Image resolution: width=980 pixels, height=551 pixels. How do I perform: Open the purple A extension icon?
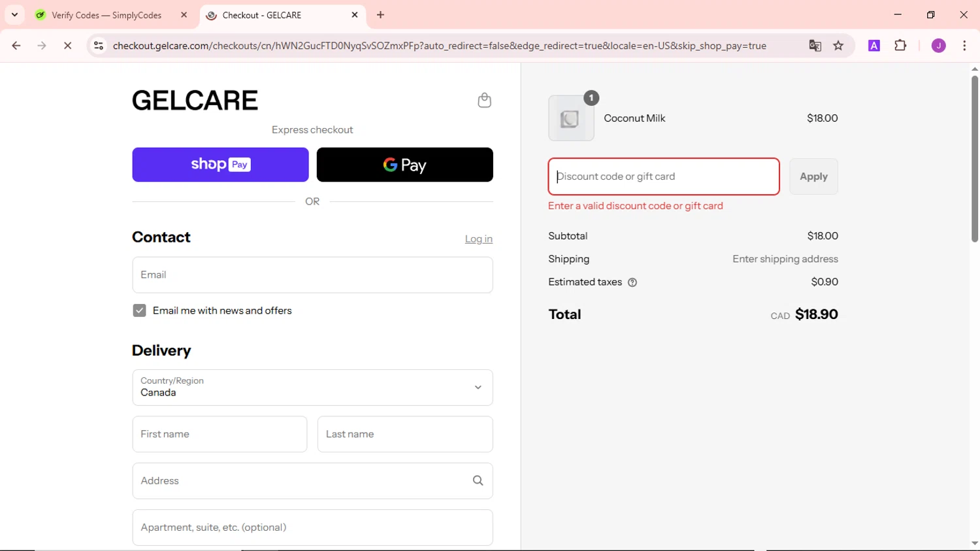coord(874,46)
